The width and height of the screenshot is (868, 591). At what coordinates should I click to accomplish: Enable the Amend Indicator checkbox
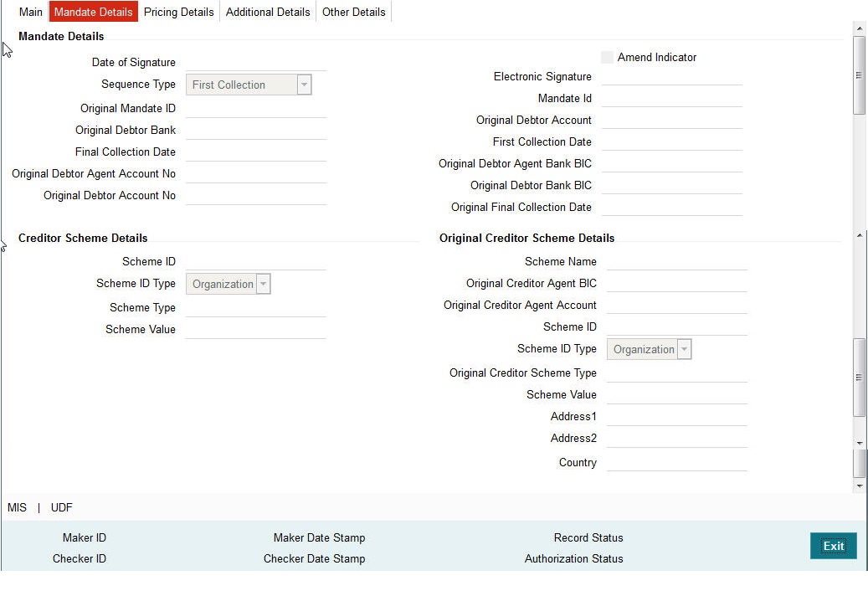[606, 57]
